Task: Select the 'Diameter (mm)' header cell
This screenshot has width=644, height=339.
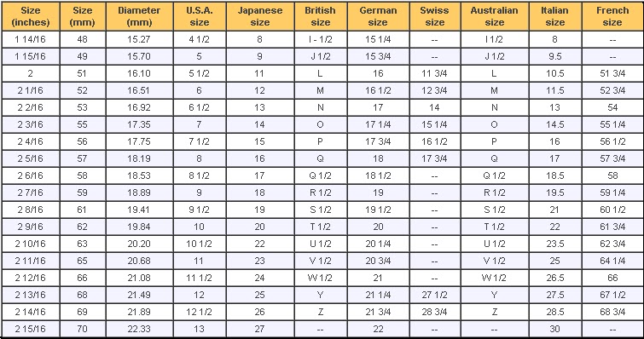Action: pos(139,16)
